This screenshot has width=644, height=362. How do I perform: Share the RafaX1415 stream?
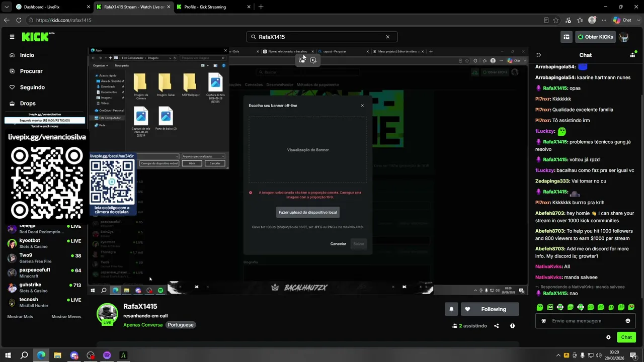(497, 326)
